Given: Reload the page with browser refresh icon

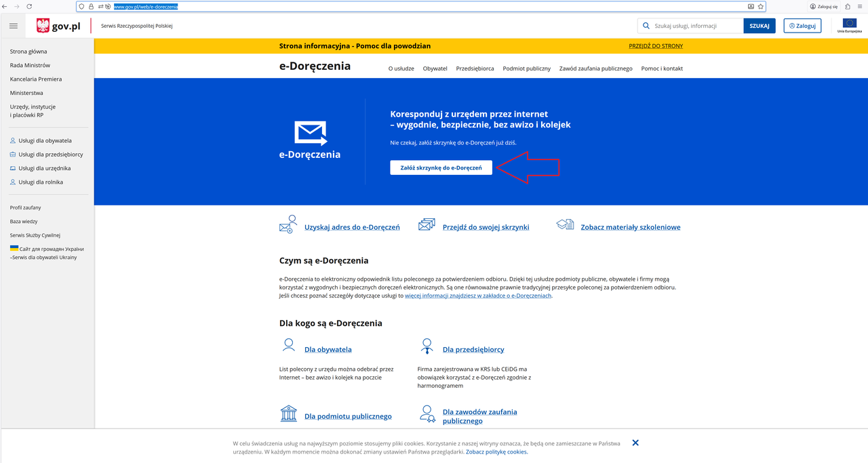Looking at the screenshot, I should coord(29,6).
